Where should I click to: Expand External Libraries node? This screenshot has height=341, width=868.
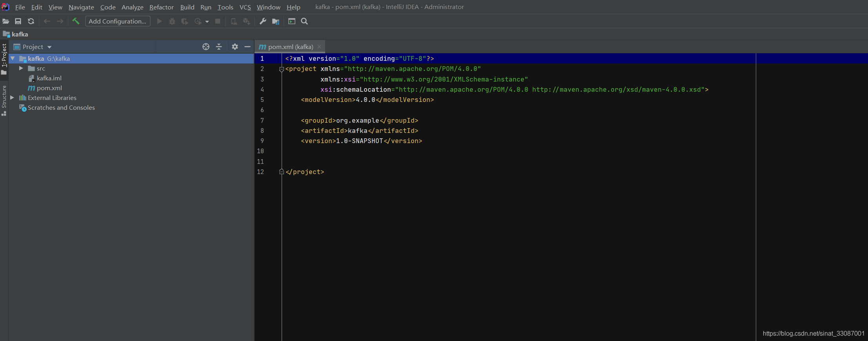coord(12,98)
